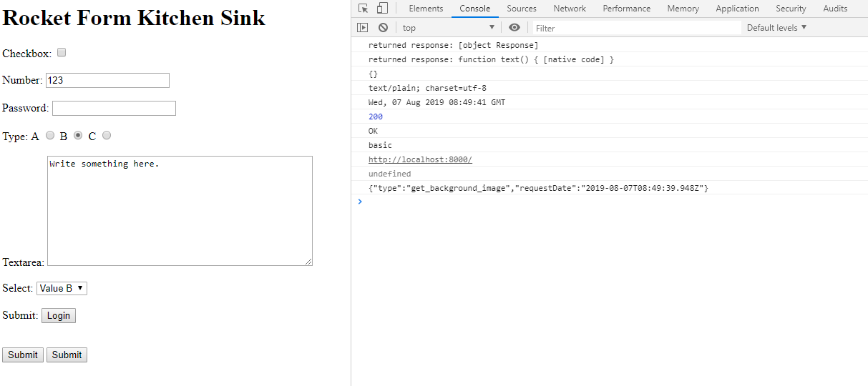Select radio option B
868x386 pixels.
(78, 135)
